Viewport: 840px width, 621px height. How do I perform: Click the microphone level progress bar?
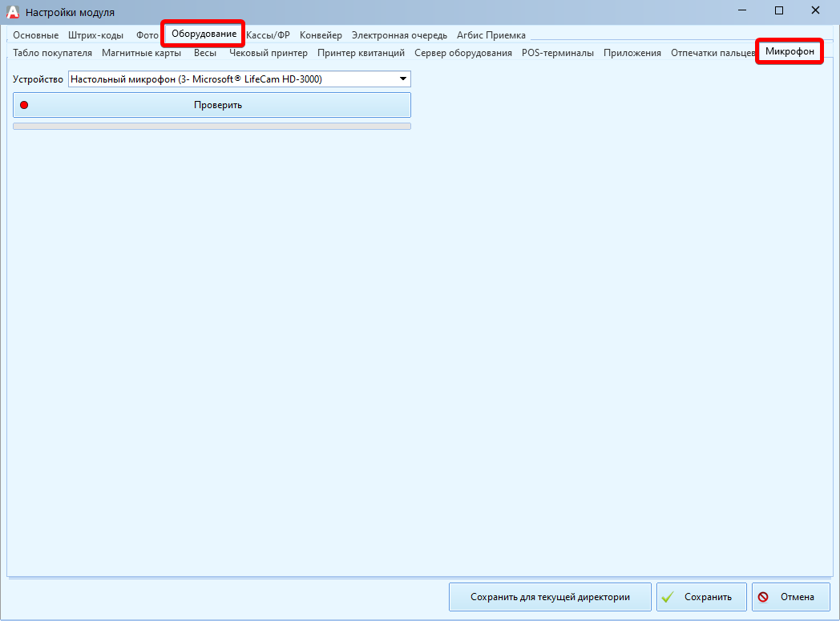212,126
